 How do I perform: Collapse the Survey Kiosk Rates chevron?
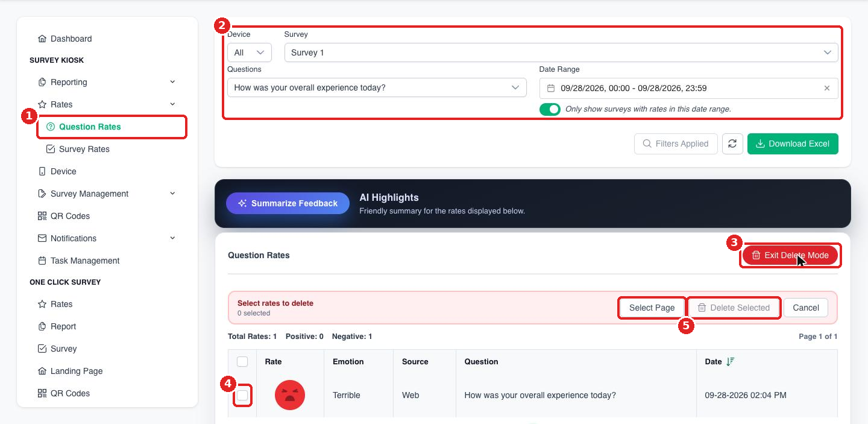pos(172,104)
